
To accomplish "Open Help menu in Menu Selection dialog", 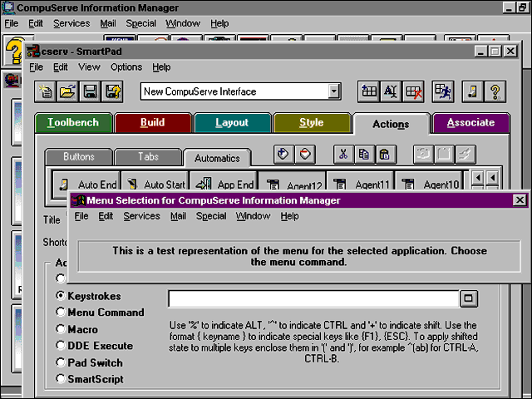I will point(289,216).
